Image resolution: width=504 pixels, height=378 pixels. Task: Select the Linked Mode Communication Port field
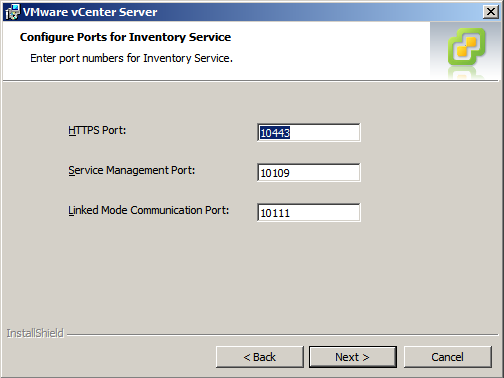309,212
